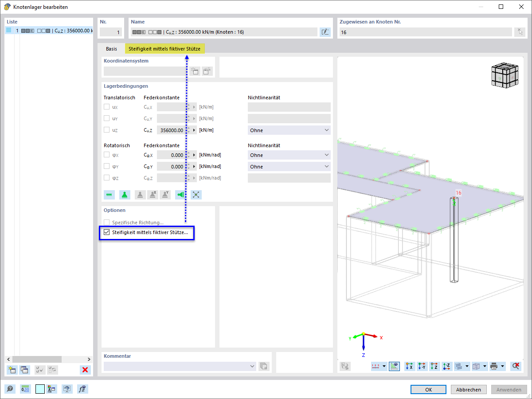Click the Abbrechen button
This screenshot has height=399, width=532.
[x=469, y=389]
